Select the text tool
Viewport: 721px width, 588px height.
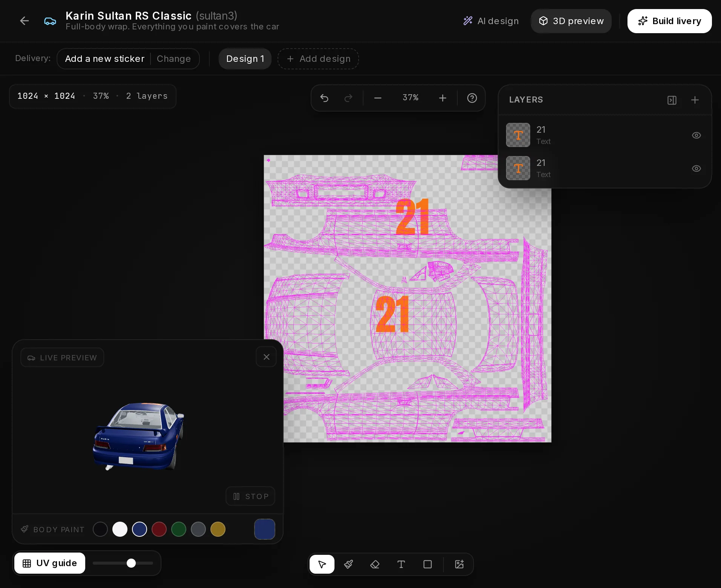point(401,564)
